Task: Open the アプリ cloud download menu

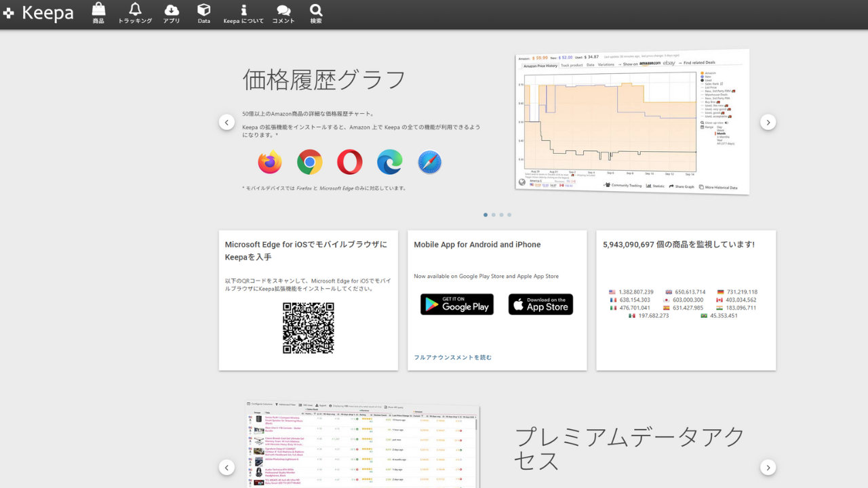Action: [172, 14]
